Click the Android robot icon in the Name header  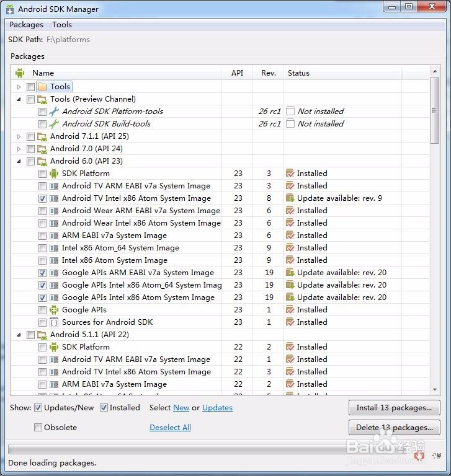click(x=20, y=73)
